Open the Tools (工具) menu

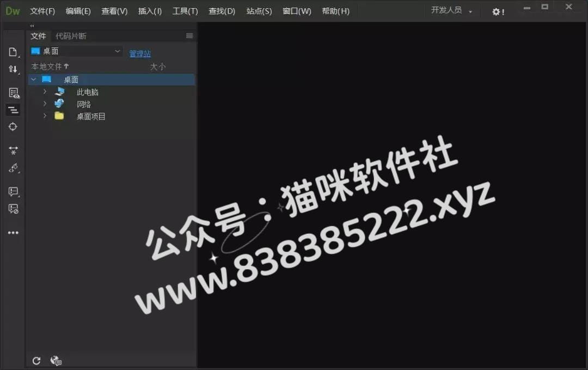185,11
